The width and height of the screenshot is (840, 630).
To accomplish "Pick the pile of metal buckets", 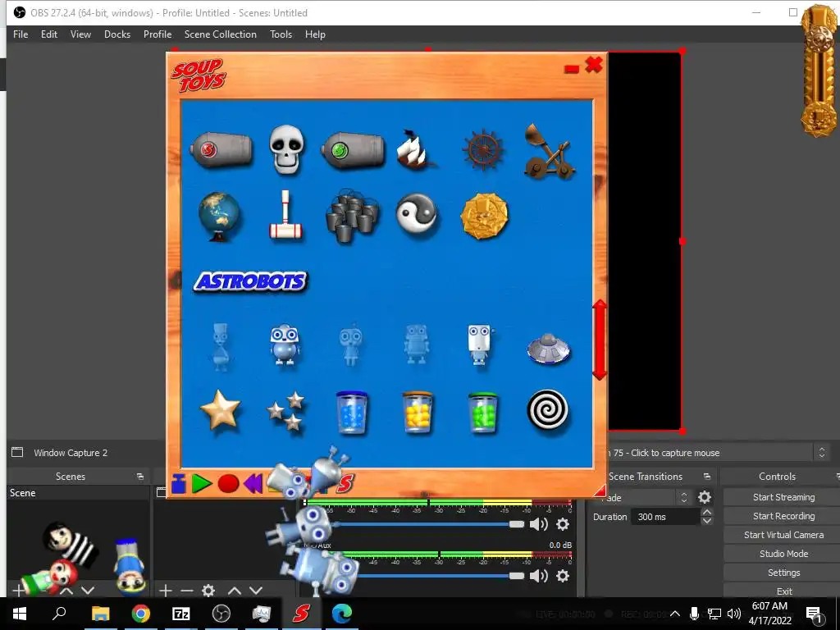I will tap(352, 216).
